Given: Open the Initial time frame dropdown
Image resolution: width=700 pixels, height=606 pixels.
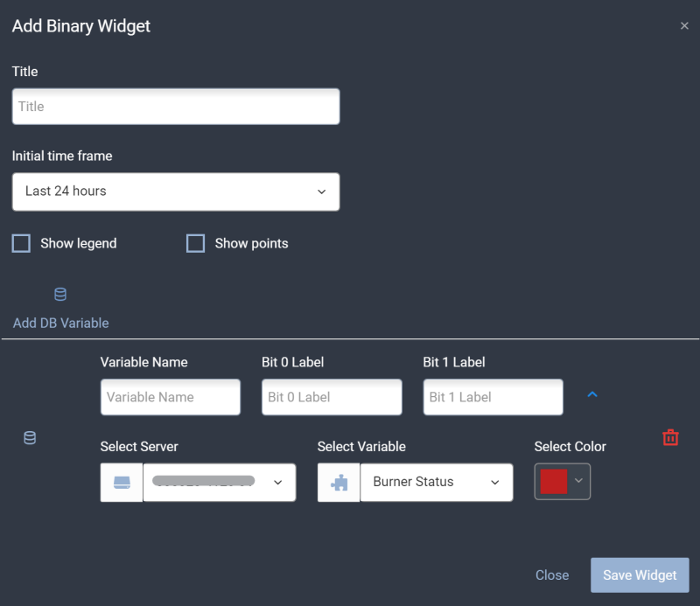Looking at the screenshot, I should point(175,192).
